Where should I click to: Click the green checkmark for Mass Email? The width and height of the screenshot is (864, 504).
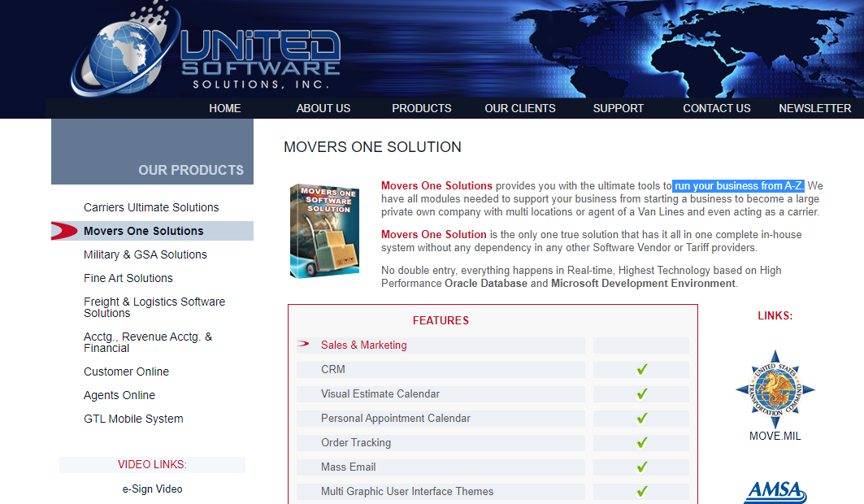click(642, 467)
